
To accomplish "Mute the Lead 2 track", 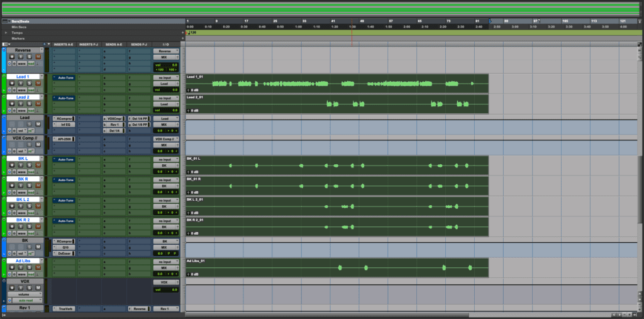I will 38,104.
